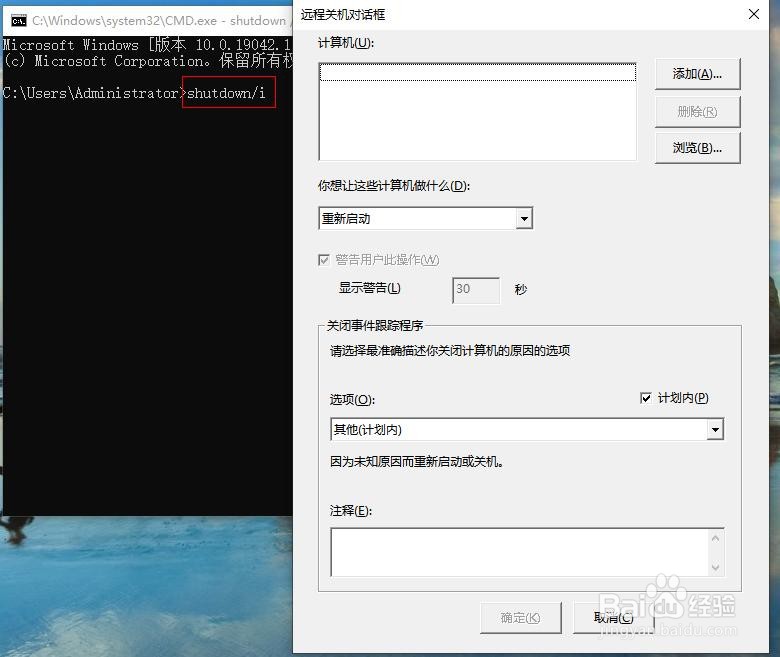The image size is (780, 657).
Task: Toggle the 警告用户此操作 checkbox
Action: (x=324, y=260)
